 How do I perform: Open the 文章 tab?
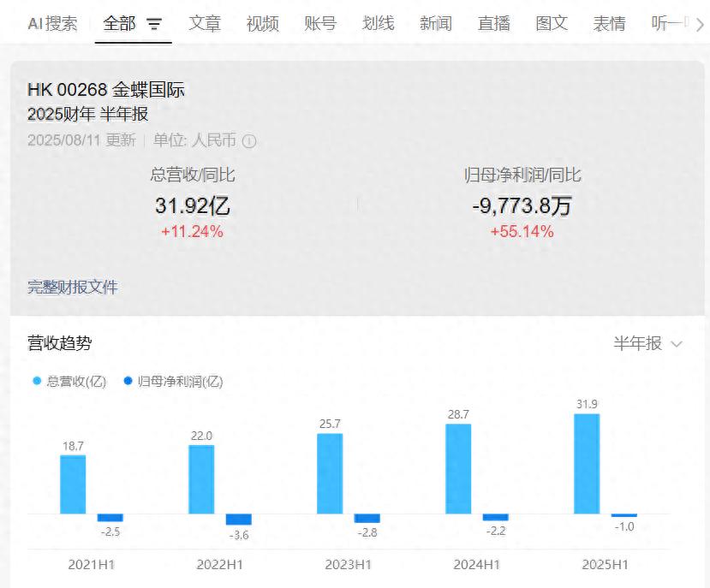click(205, 24)
